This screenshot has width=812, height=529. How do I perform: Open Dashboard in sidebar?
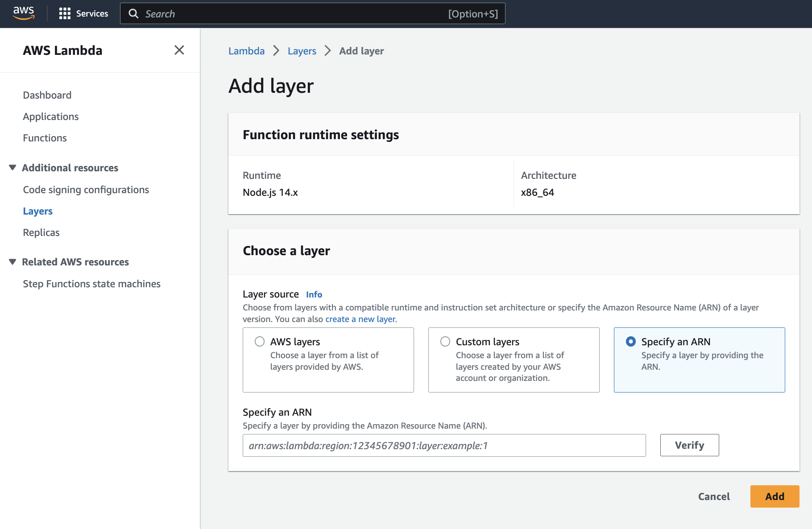click(47, 95)
